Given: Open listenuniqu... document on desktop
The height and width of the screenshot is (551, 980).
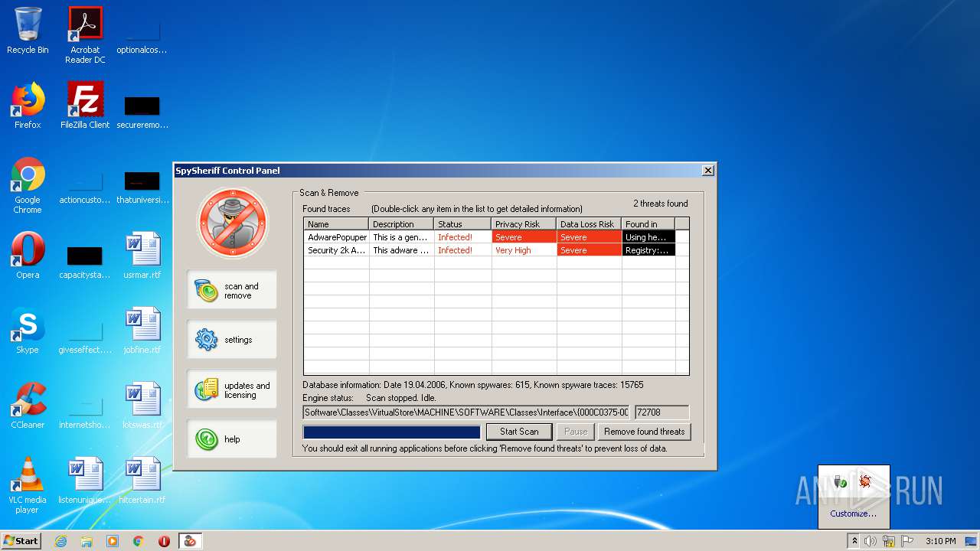Looking at the screenshot, I should [85, 481].
